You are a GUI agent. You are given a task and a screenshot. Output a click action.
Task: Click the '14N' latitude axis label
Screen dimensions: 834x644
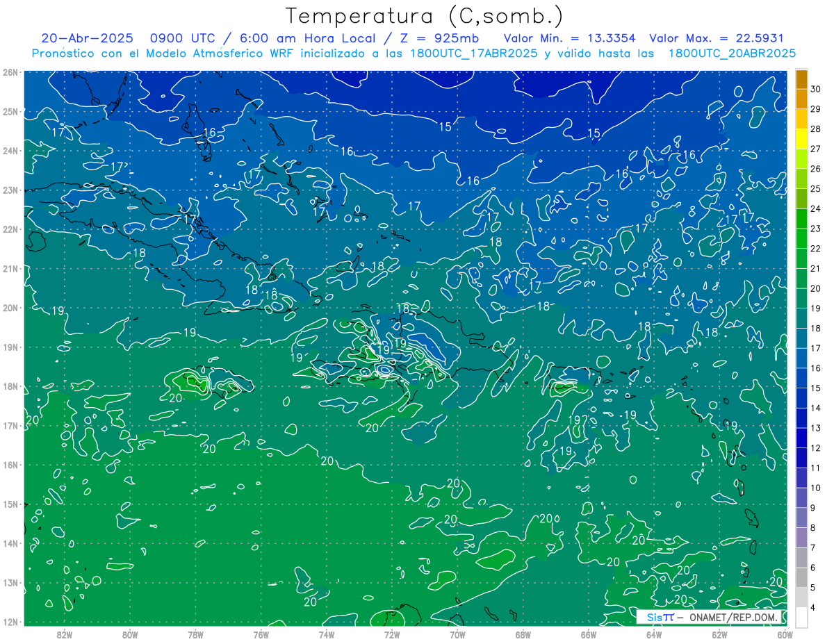coord(10,543)
